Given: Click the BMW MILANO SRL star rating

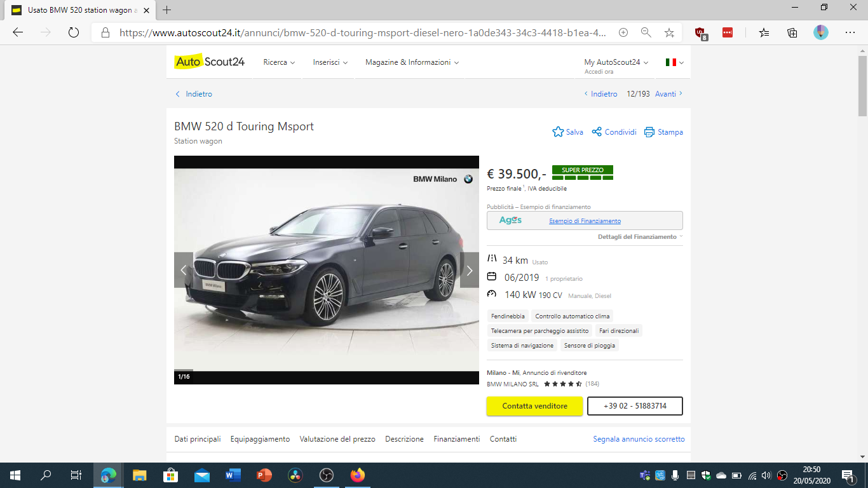Looking at the screenshot, I should coord(563,384).
